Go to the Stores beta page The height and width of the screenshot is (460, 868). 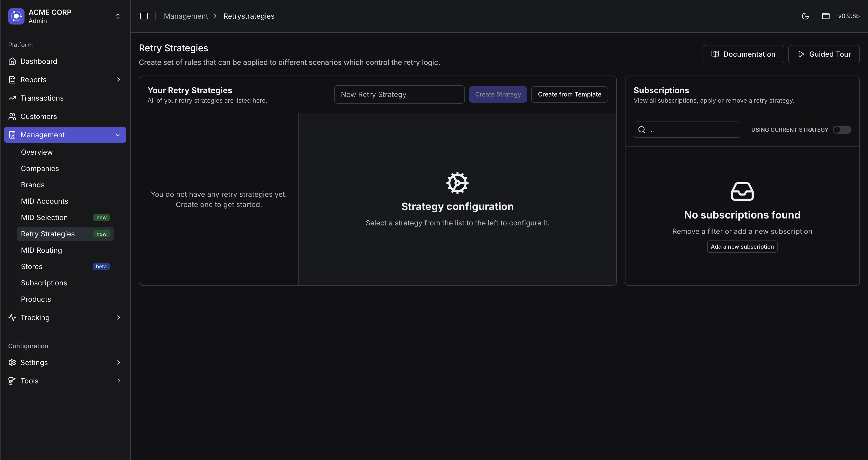click(x=32, y=267)
